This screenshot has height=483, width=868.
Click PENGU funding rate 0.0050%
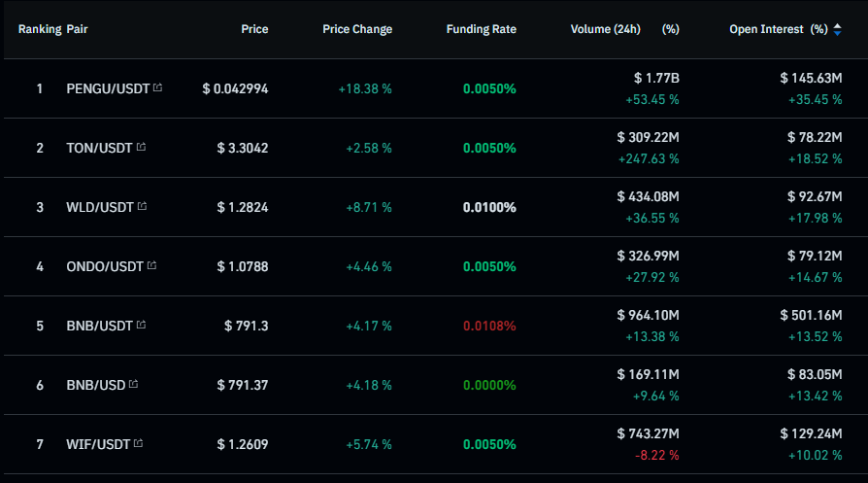click(x=489, y=88)
